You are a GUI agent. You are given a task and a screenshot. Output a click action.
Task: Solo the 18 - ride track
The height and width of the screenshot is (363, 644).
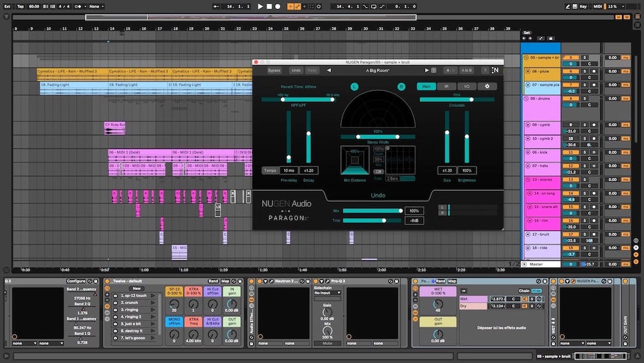point(585,248)
